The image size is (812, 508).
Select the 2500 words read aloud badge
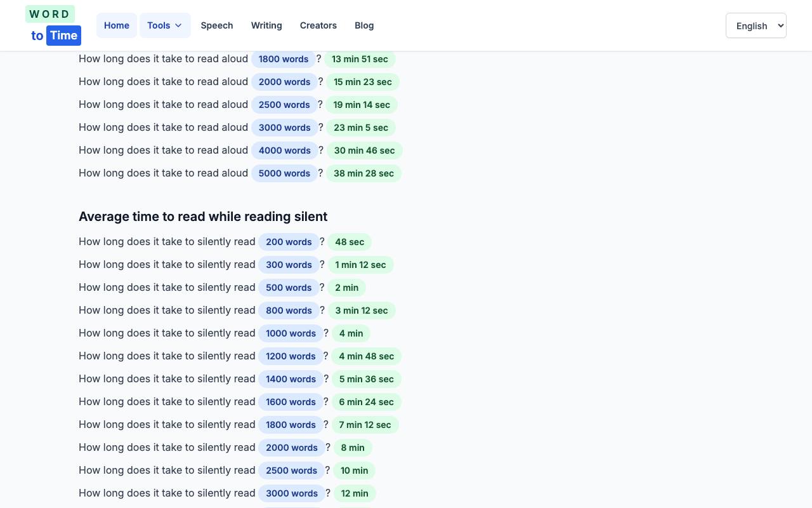[284, 105]
